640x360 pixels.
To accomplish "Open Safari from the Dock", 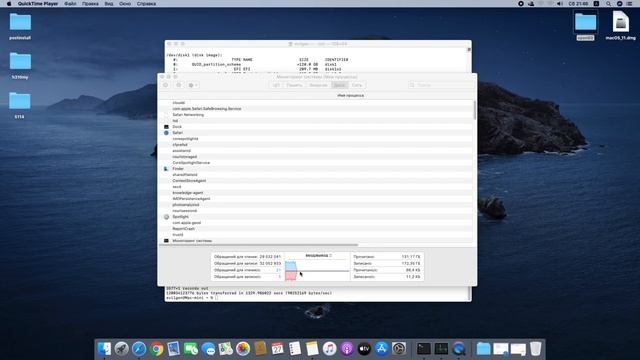I will pos(139,349).
